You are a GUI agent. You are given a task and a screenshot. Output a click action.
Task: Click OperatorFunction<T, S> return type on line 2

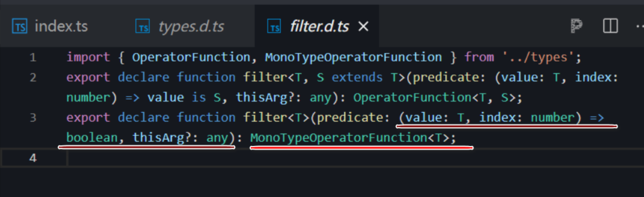(438, 98)
